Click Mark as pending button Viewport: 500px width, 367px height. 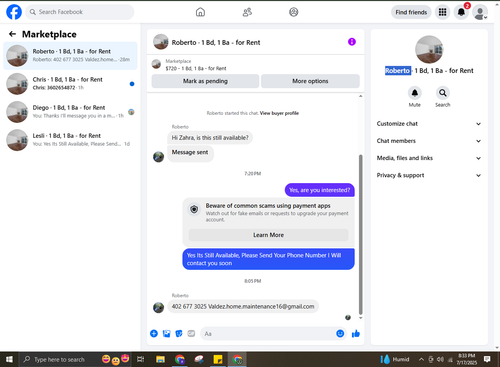click(205, 81)
